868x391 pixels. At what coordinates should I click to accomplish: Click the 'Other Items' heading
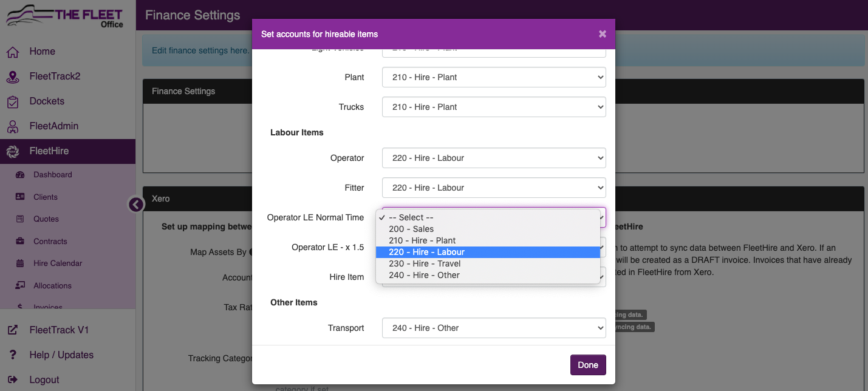294,302
